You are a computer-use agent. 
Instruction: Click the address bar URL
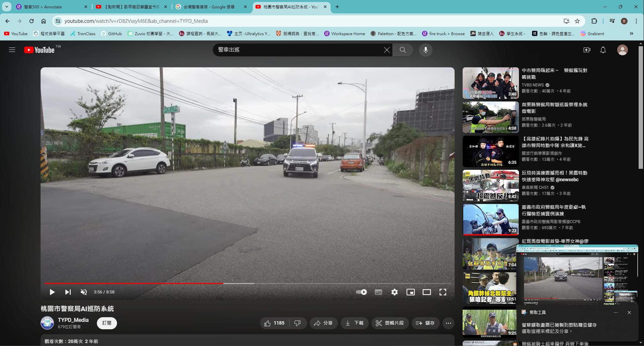click(x=136, y=21)
